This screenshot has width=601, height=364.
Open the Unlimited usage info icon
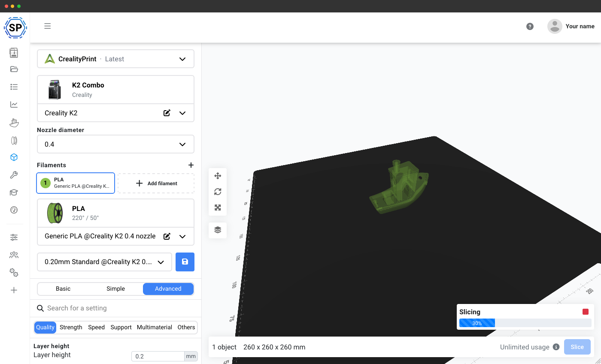point(556,347)
